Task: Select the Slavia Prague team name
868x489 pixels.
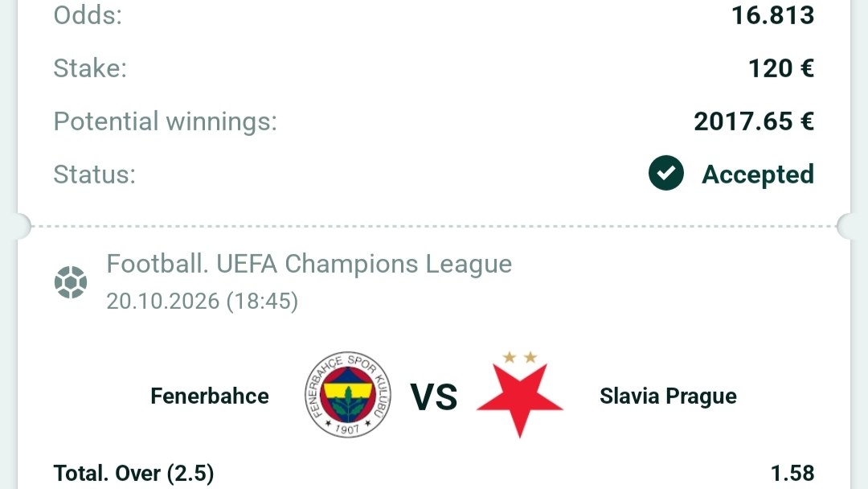Action: (668, 397)
